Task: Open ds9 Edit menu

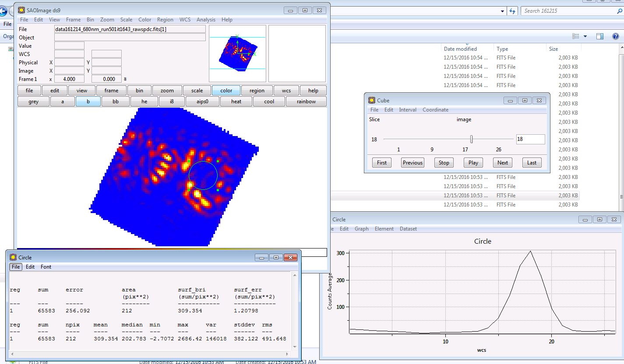Action: tap(39, 20)
